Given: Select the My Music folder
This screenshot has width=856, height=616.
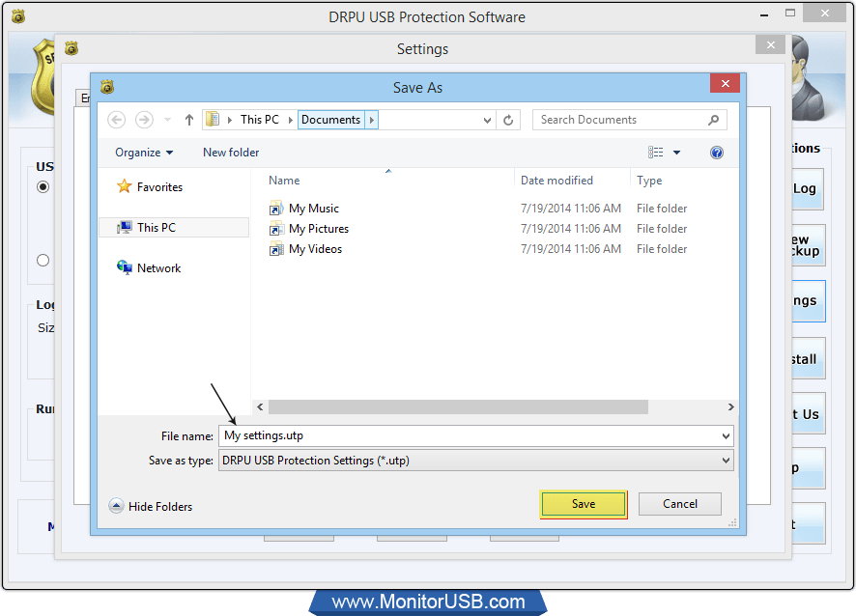Looking at the screenshot, I should (313, 209).
